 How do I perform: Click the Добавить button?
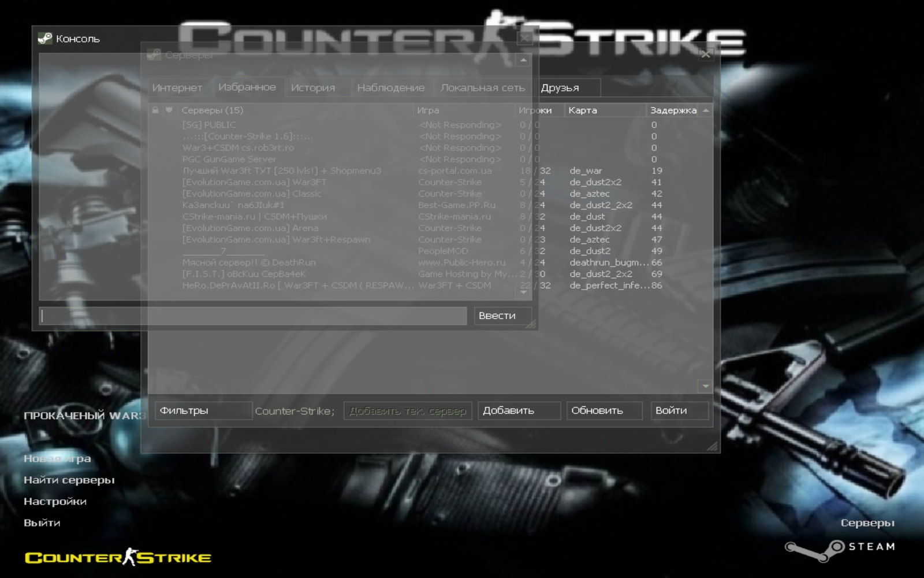[x=519, y=410]
